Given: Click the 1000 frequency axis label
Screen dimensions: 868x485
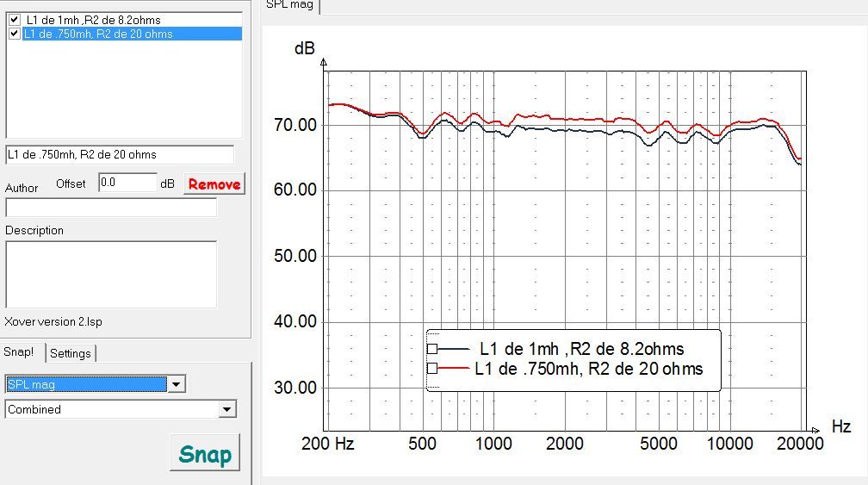Looking at the screenshot, I should click(493, 444).
